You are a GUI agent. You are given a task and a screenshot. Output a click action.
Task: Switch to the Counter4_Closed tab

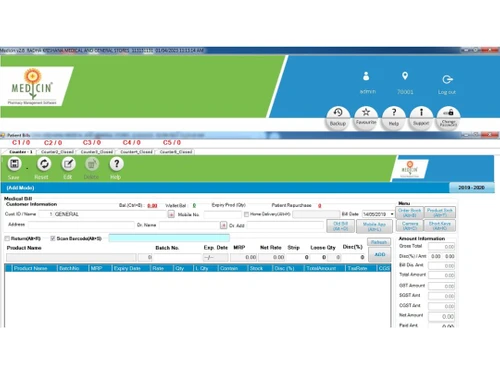(136, 152)
